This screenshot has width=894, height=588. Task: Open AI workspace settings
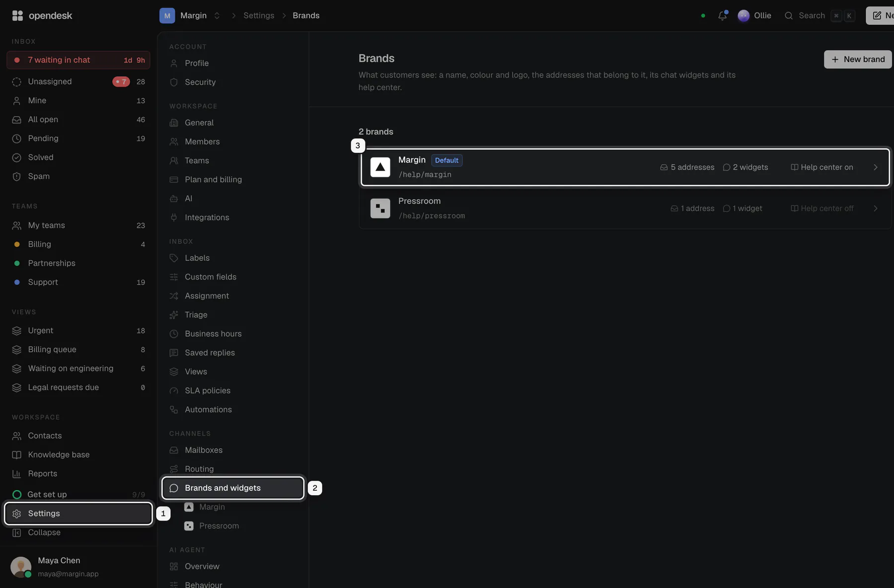pyautogui.click(x=232, y=199)
